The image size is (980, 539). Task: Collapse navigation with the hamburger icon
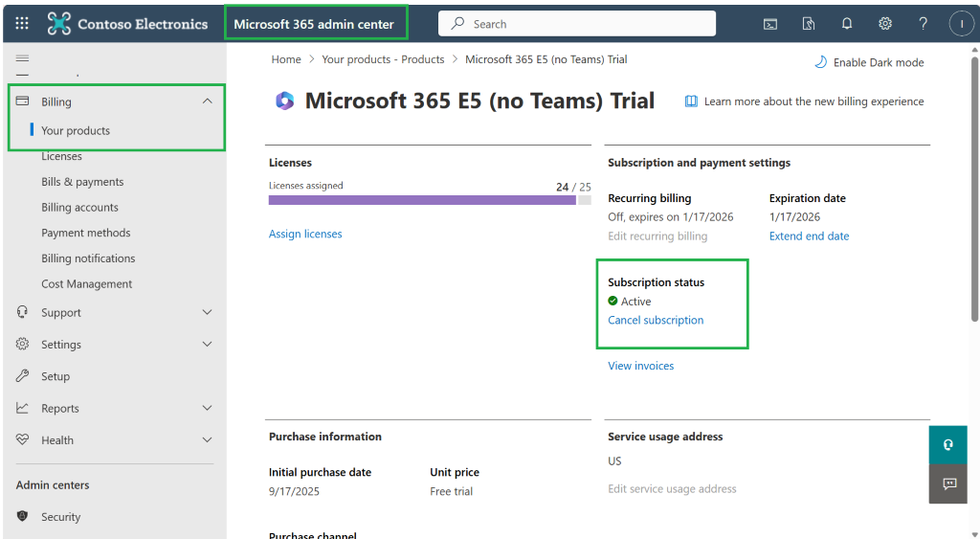tap(23, 58)
